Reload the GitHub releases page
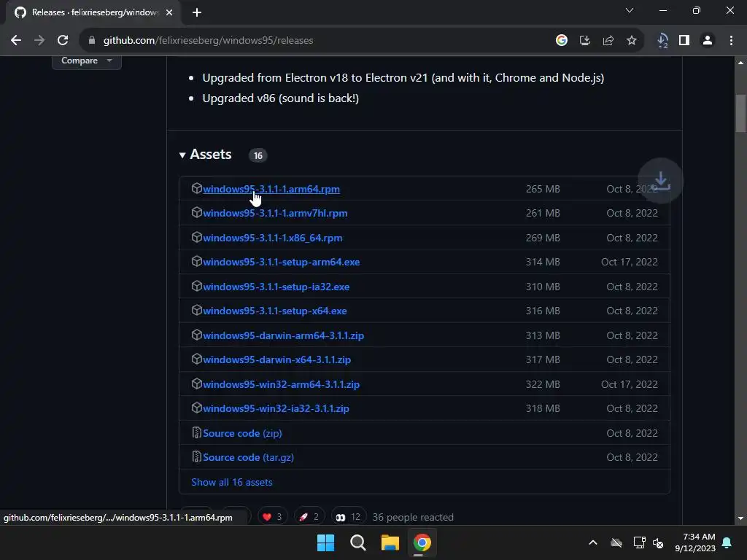Image resolution: width=747 pixels, height=560 pixels. pyautogui.click(x=63, y=41)
